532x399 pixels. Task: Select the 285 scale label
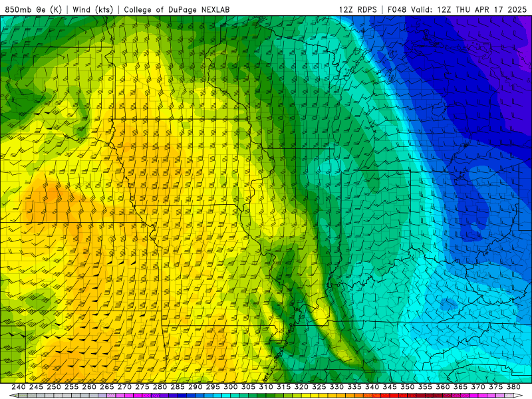[178, 387]
